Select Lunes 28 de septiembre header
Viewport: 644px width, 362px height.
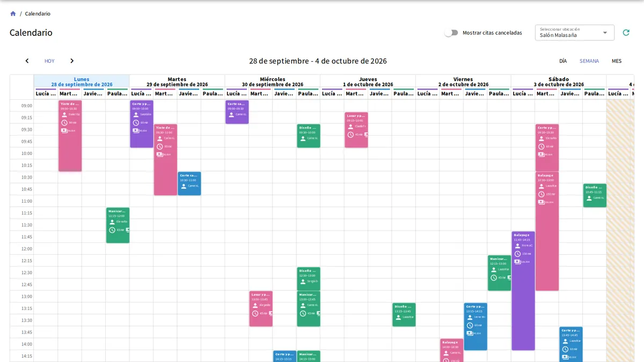(x=82, y=82)
